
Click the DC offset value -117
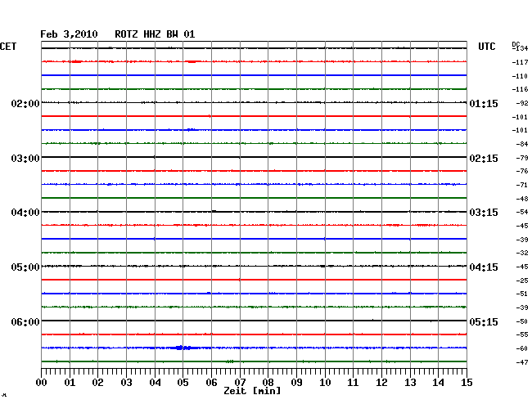[x=520, y=62]
